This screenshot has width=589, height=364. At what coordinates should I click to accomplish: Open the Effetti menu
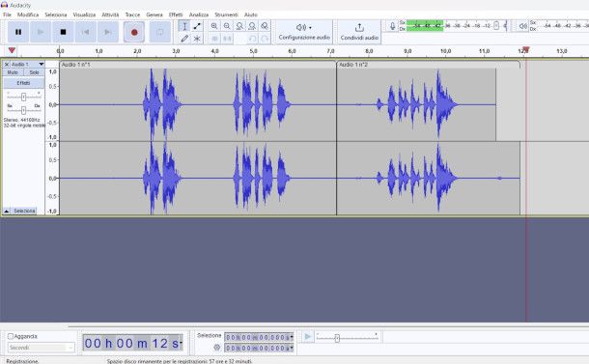[176, 14]
